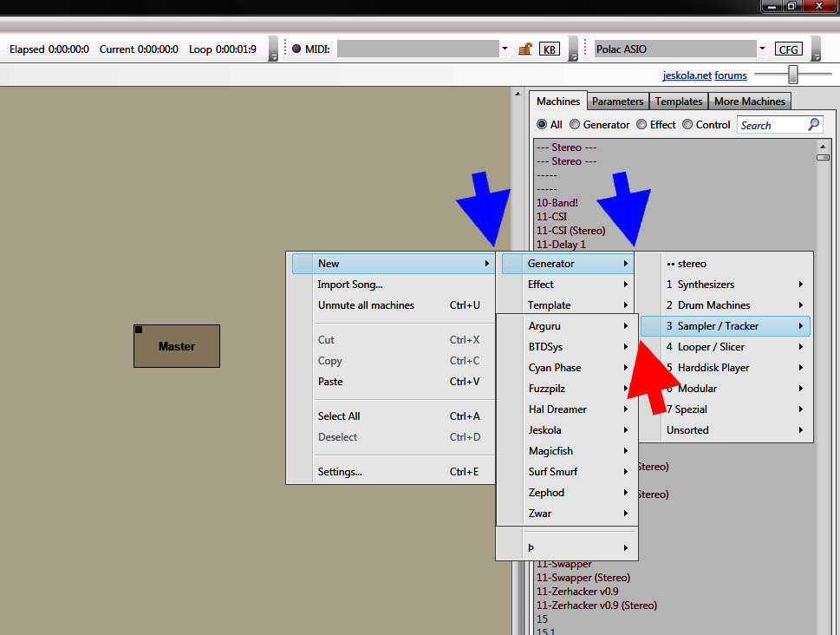
Task: Click the search magnifier icon
Action: 813,124
